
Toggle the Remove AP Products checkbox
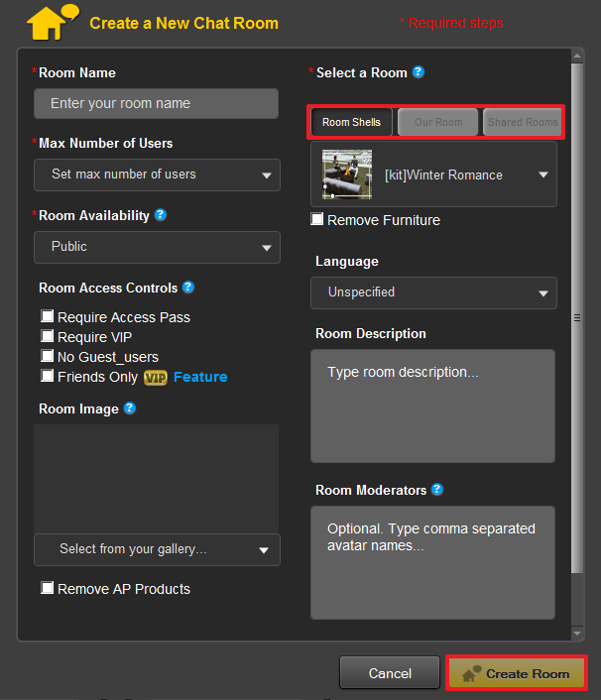pos(48,588)
